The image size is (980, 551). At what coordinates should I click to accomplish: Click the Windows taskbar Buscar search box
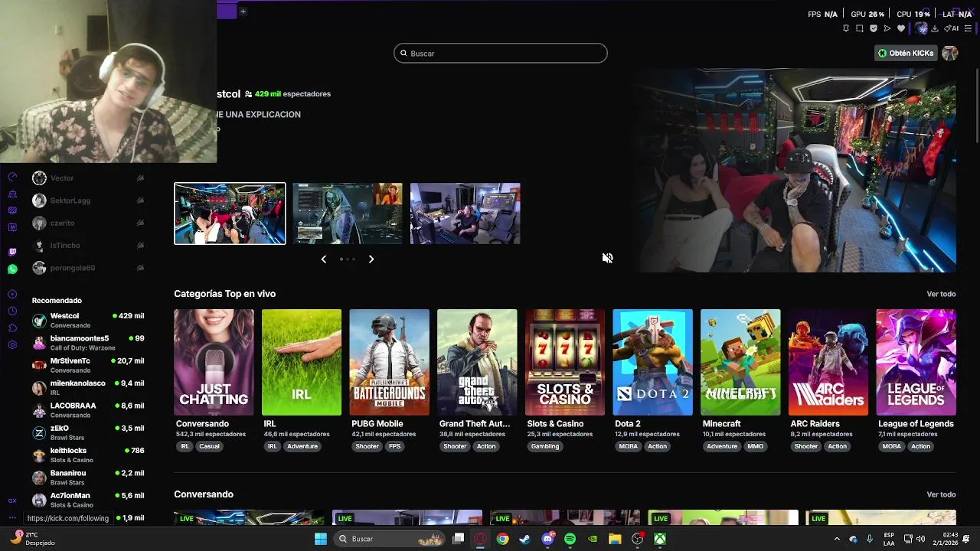click(x=389, y=539)
